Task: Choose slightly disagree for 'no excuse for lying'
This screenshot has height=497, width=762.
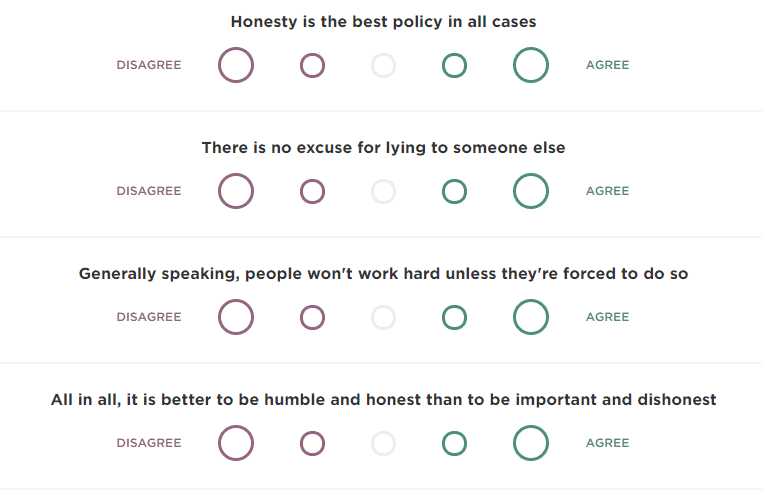Action: point(312,191)
